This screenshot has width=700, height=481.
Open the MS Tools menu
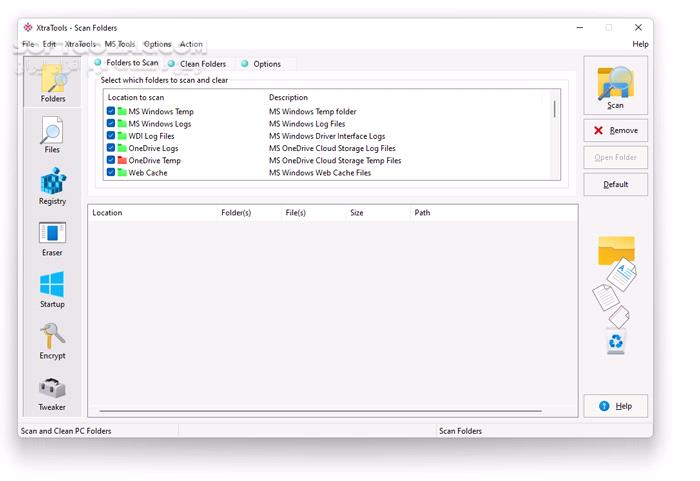[x=119, y=44]
